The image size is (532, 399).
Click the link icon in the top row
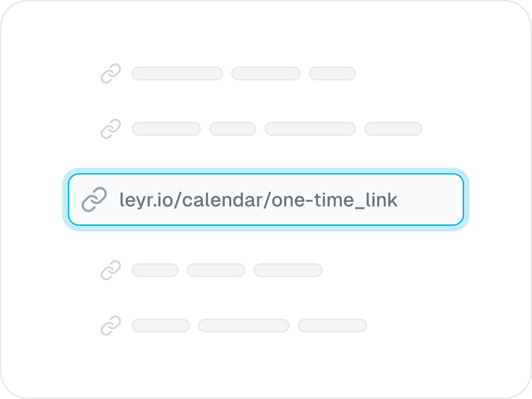(111, 73)
